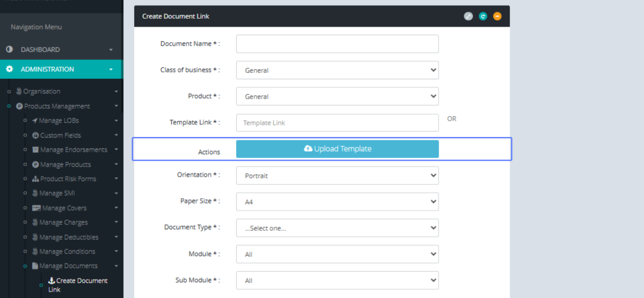Click the Dashboard half-circle icon
Screen dimensions: 644x298
[x=9, y=49]
